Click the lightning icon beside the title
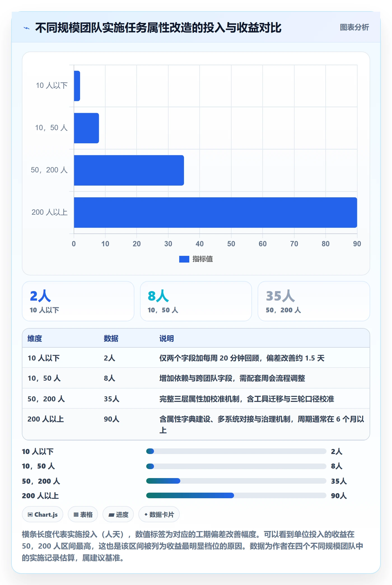Image resolution: width=392 pixels, height=585 pixels. 27,28
